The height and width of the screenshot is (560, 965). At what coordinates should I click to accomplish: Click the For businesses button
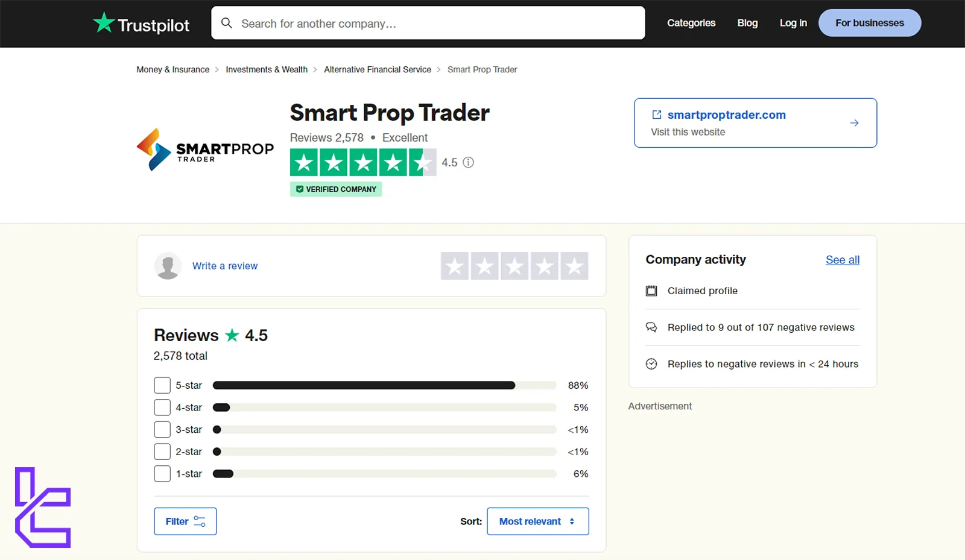tap(869, 22)
